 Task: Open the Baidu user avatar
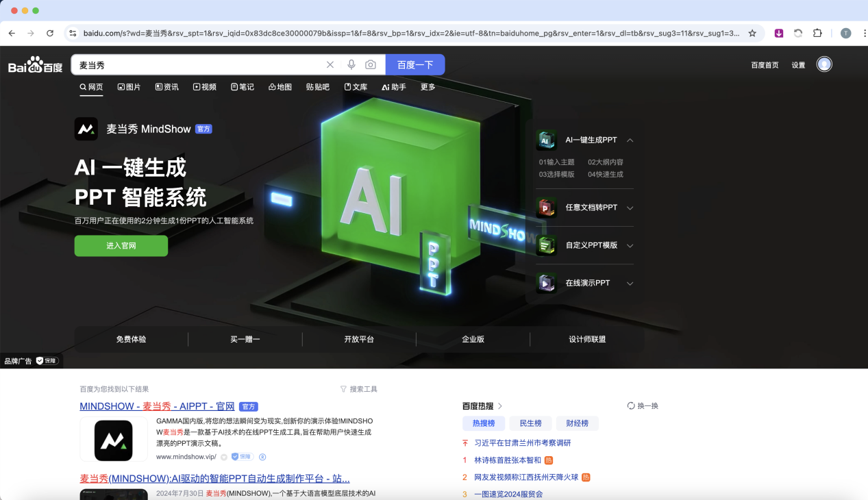click(x=824, y=64)
